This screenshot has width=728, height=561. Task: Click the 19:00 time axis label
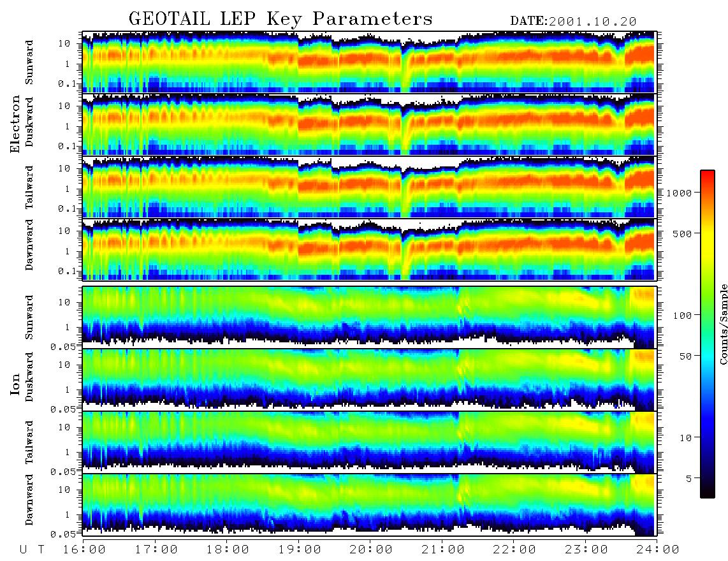click(299, 550)
